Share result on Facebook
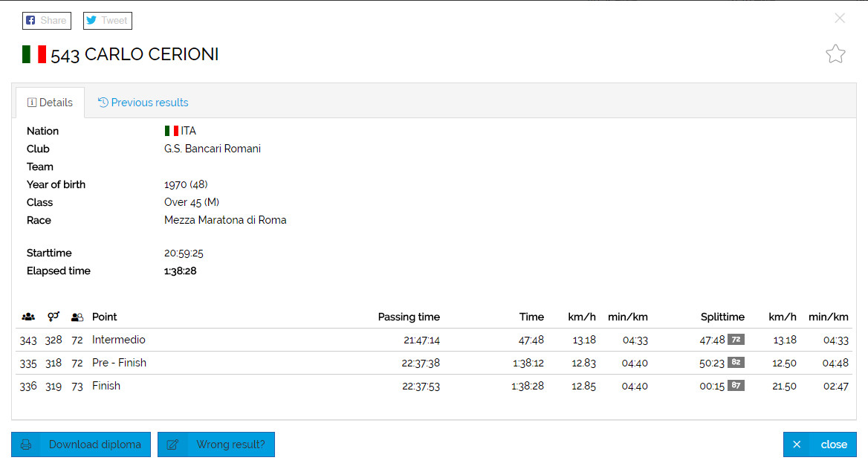 point(46,21)
